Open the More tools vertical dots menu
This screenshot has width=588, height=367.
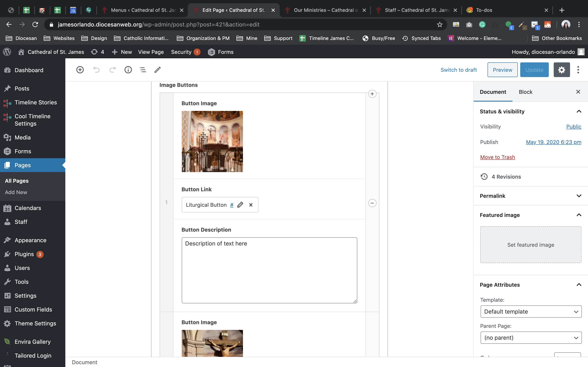[578, 70]
